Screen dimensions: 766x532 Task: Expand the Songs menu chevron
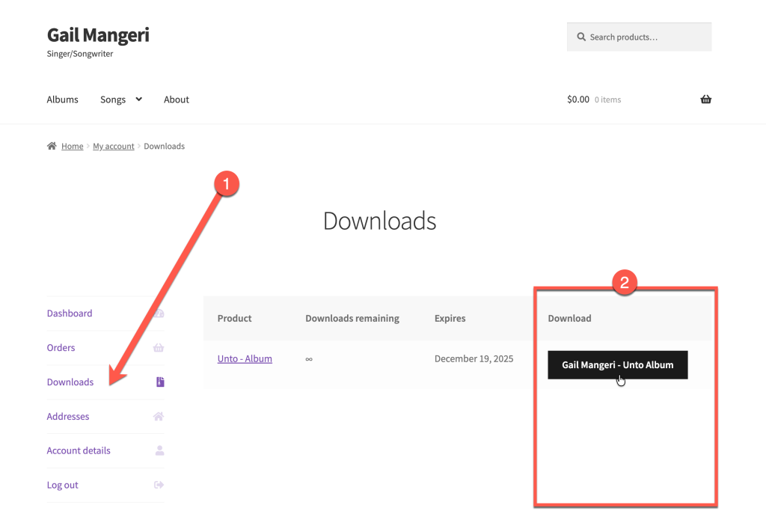(x=138, y=100)
